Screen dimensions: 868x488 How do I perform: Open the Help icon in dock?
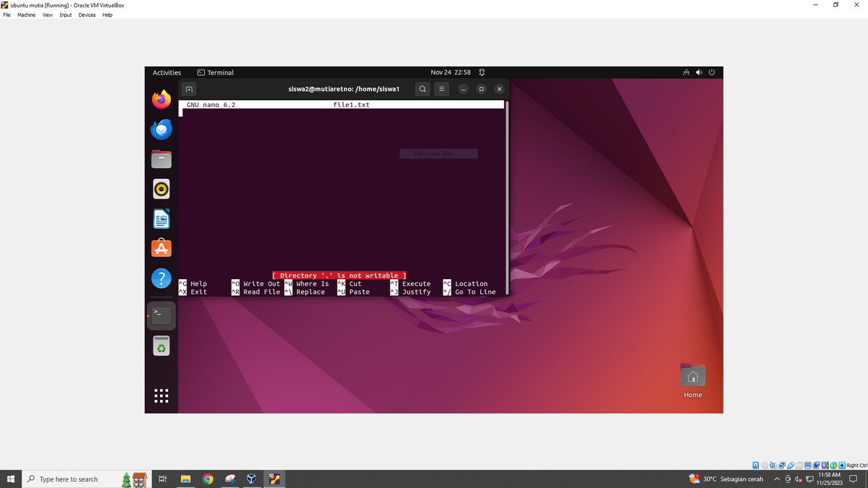(161, 278)
